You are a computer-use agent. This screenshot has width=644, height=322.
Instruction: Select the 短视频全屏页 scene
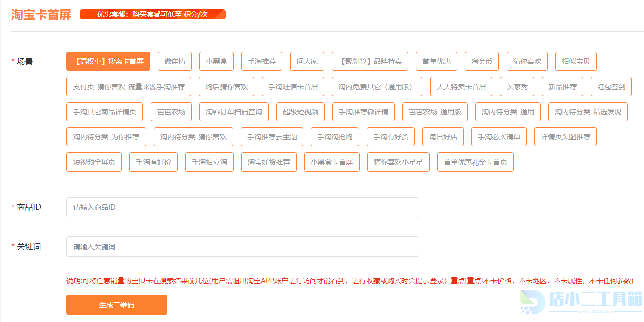[94, 162]
